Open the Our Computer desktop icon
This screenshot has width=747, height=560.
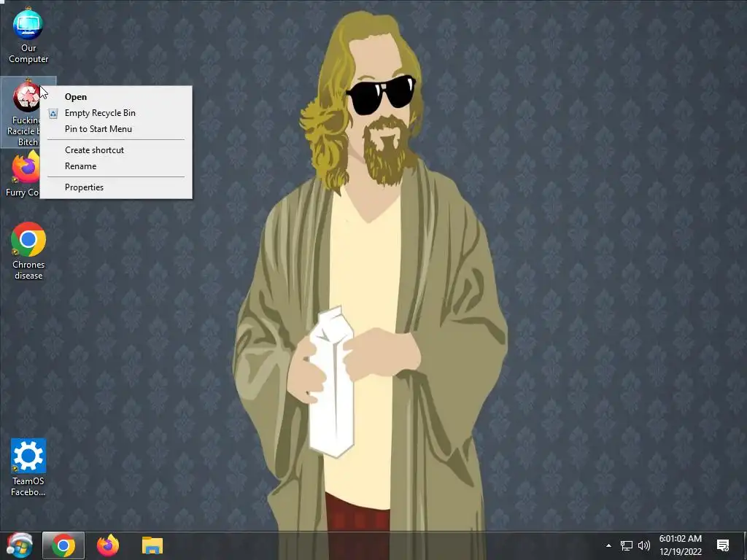coord(28,35)
